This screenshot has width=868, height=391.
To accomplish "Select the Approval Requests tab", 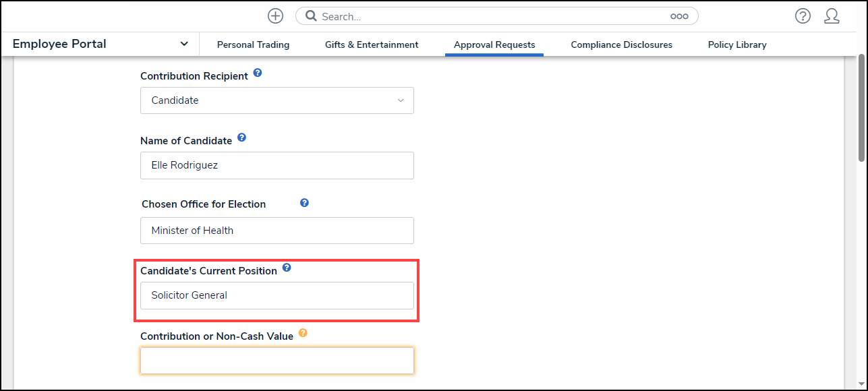I will click(494, 44).
